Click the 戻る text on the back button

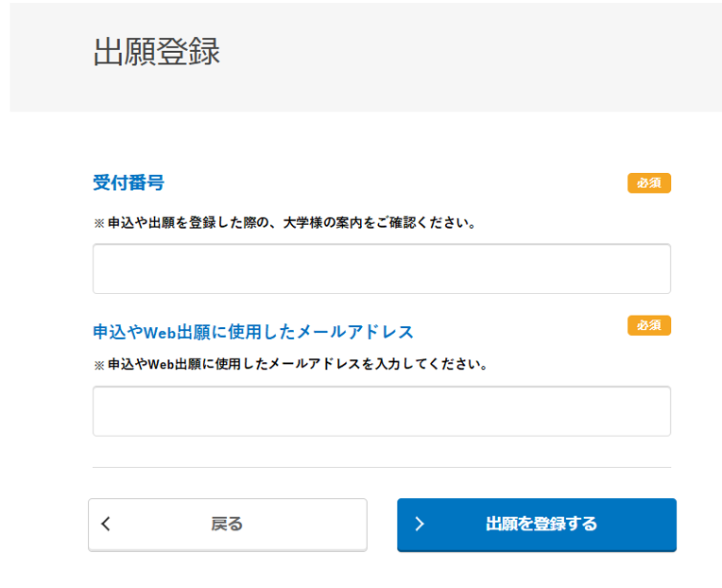pyautogui.click(x=227, y=524)
